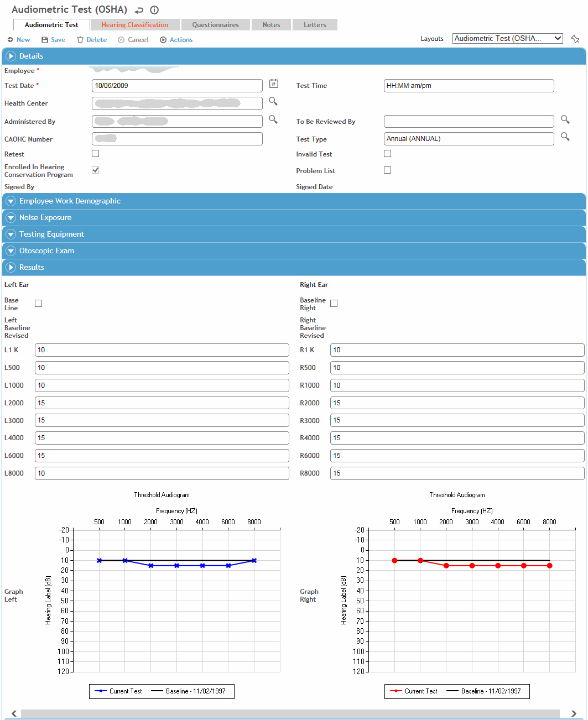Click the R6000 value field
588x720 pixels.
pos(457,456)
